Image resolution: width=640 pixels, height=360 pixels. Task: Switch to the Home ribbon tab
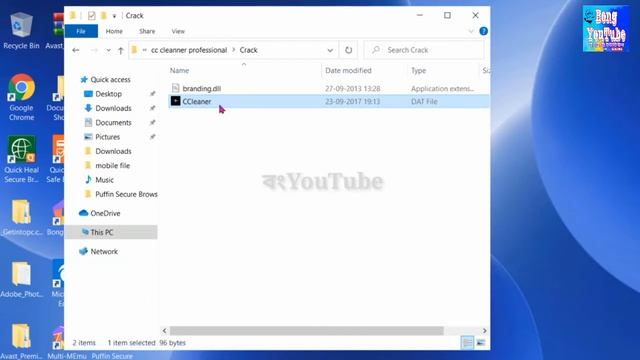(x=114, y=31)
